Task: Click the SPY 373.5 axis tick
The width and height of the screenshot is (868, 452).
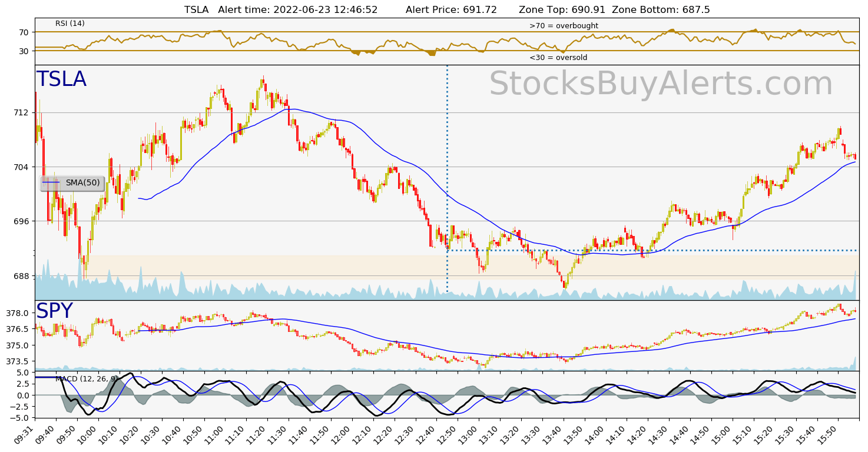Action: pyautogui.click(x=18, y=361)
